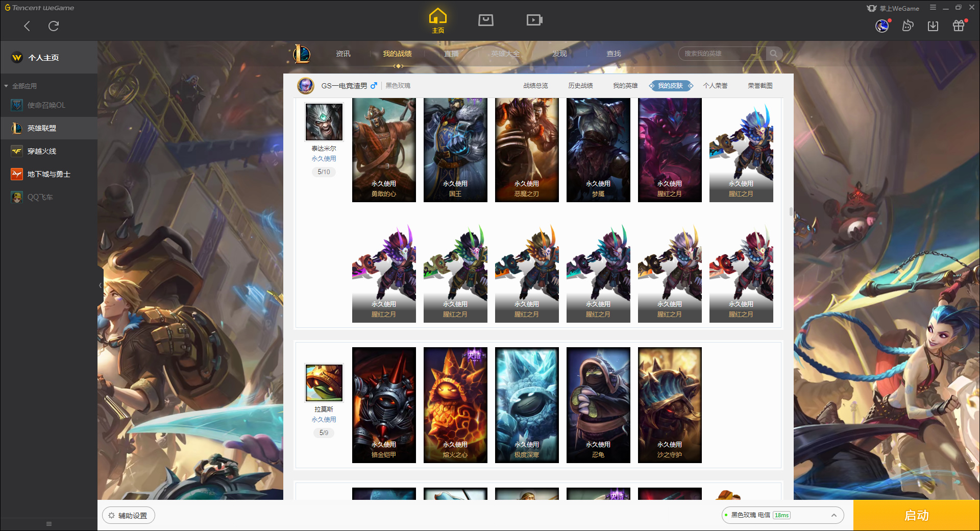Switch to 个人荣誉 sub-tab
Viewport: 980px width, 531px height.
[x=715, y=86]
